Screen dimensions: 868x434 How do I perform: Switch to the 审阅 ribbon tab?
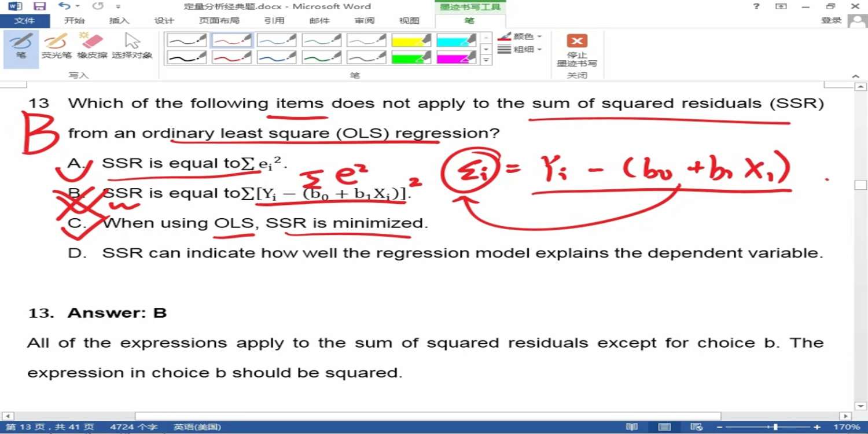point(365,21)
